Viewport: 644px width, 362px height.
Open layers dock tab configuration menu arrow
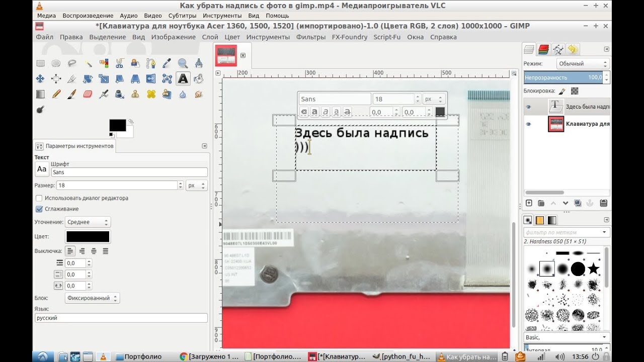(x=606, y=49)
